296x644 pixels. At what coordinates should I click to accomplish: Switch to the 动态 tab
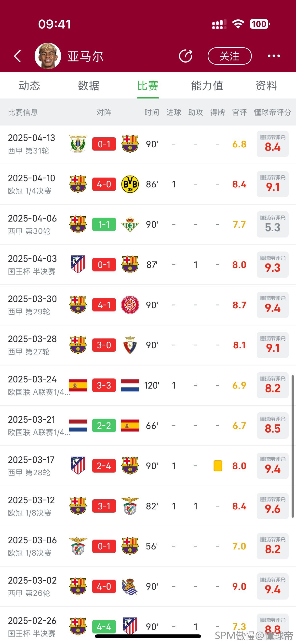pyautogui.click(x=29, y=86)
